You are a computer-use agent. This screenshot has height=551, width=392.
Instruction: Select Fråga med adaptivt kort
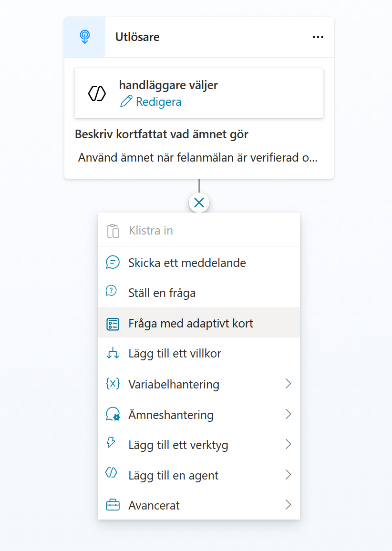coord(199,323)
